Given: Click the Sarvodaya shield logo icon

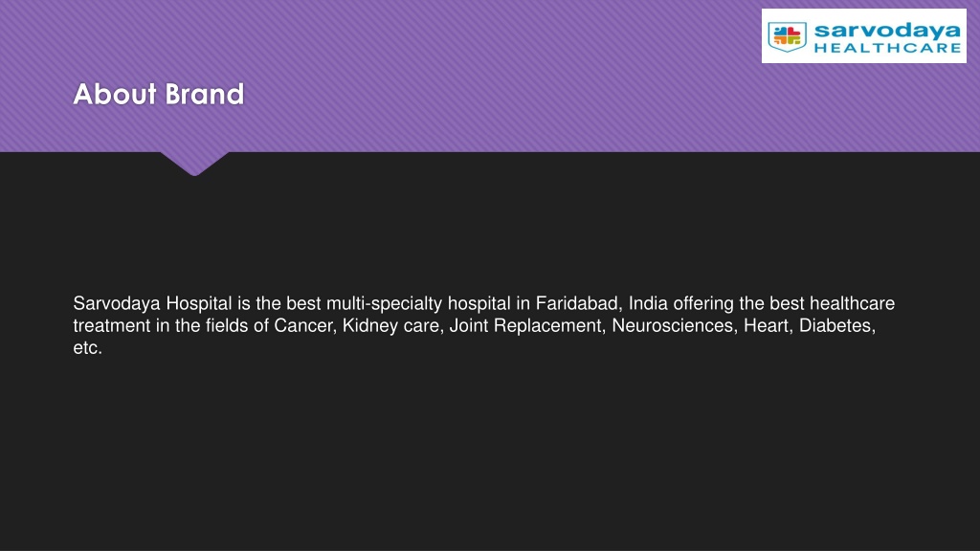Looking at the screenshot, I should 787,37.
